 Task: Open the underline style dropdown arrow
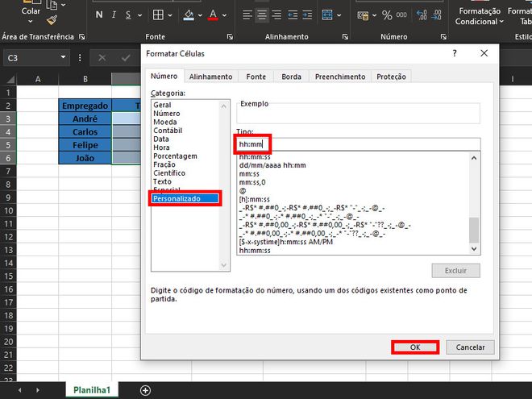(x=139, y=15)
